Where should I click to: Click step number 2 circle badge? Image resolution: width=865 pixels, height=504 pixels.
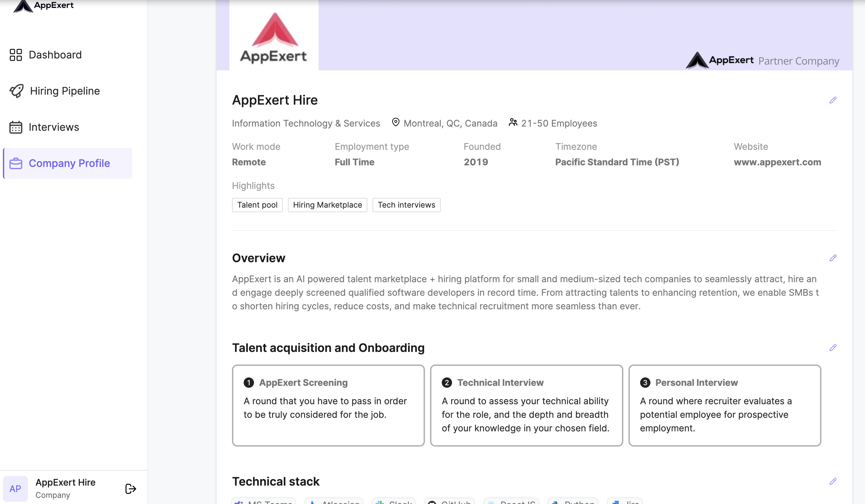pyautogui.click(x=447, y=383)
